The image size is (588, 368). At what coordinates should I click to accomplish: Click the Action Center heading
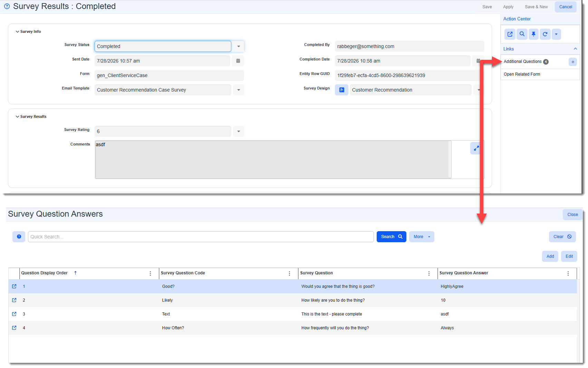point(517,19)
